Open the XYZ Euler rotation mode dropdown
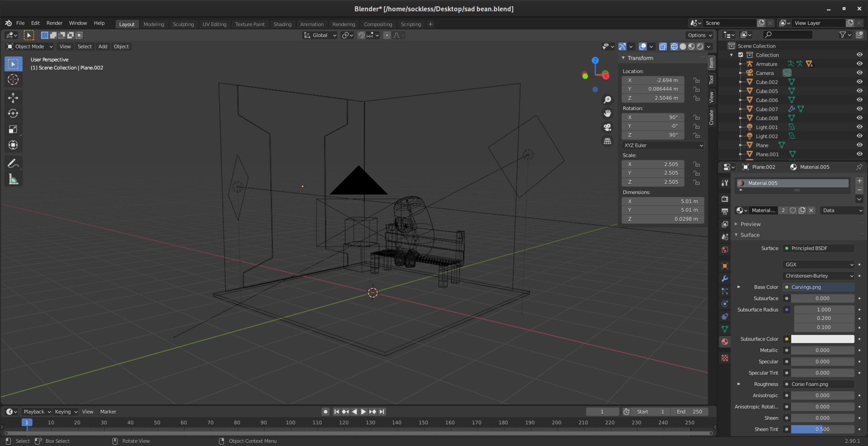The image size is (868, 446). tap(663, 146)
